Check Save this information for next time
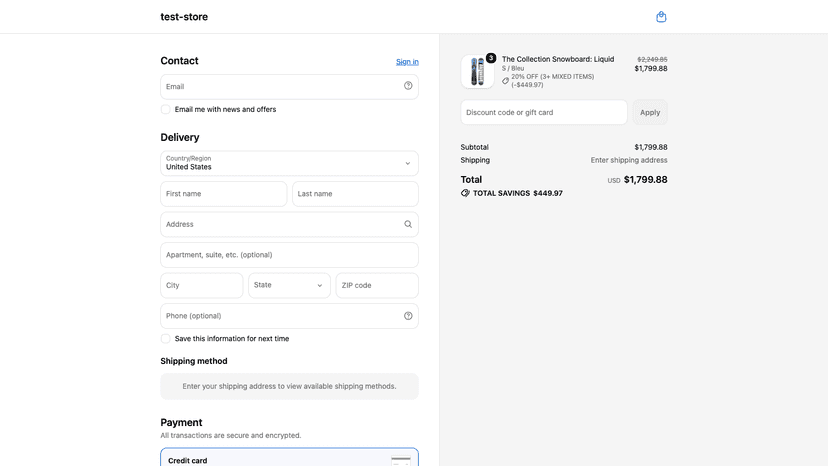The image size is (828, 466). pyautogui.click(x=165, y=339)
